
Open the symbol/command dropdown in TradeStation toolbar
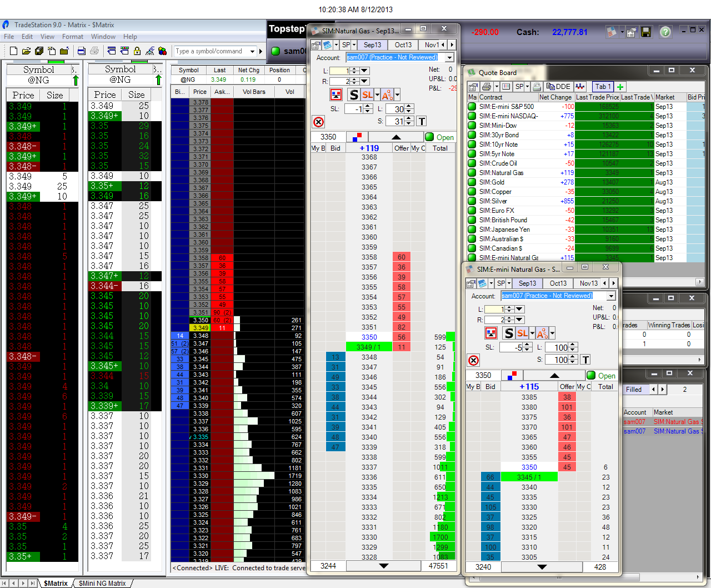point(252,51)
